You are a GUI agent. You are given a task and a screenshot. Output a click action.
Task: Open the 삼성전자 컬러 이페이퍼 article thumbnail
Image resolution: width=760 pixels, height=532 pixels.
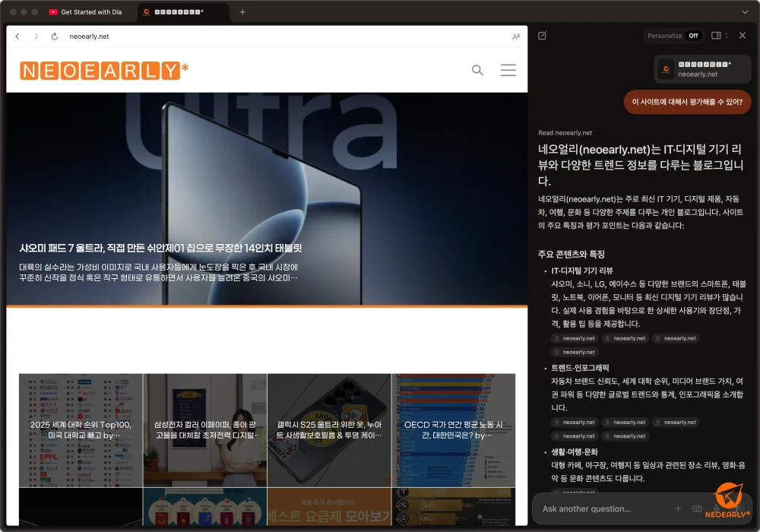pos(205,430)
